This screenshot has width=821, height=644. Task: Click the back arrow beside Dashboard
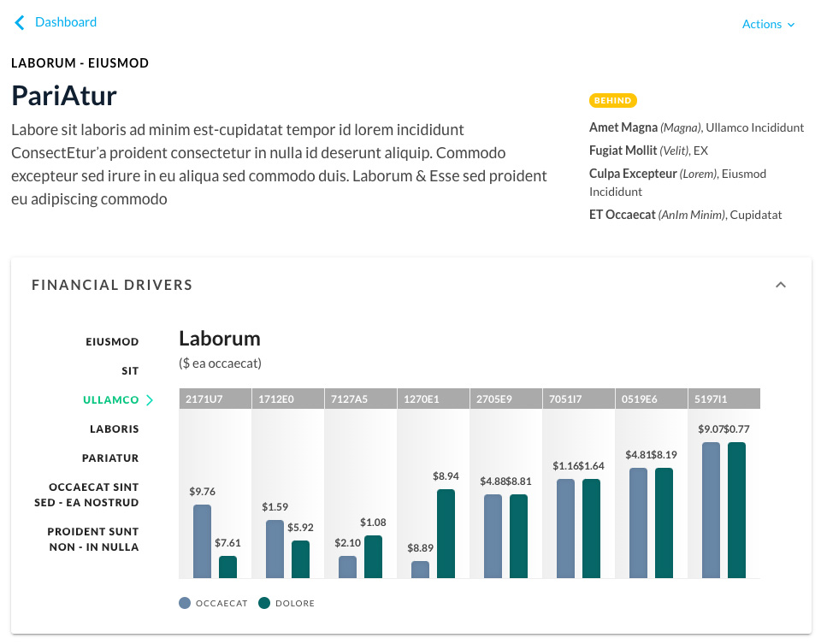(19, 22)
